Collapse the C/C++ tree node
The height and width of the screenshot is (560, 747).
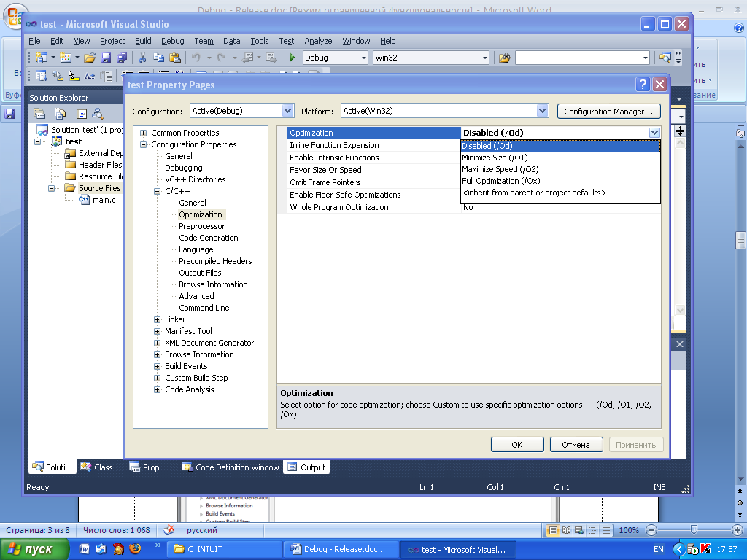coord(157,192)
